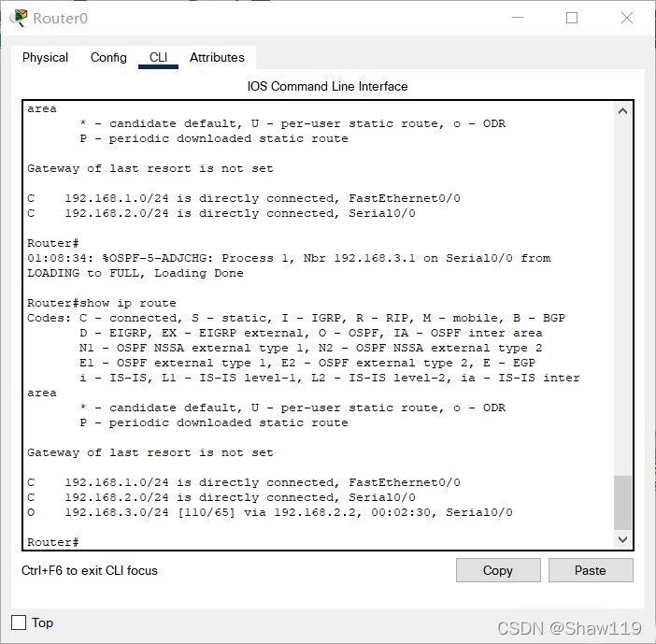
Task: Open the Attributes tab
Action: point(217,57)
